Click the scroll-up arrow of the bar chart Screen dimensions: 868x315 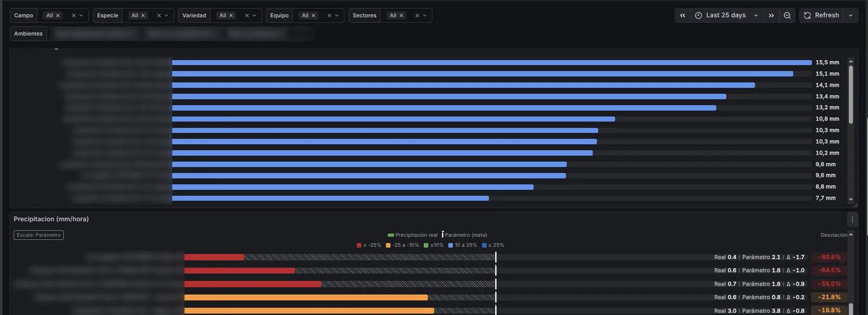(851, 61)
